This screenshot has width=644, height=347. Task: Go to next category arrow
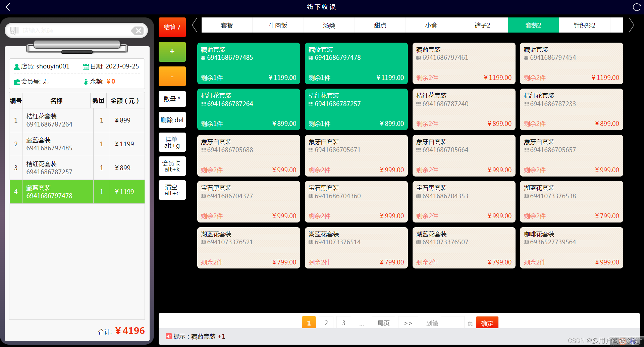(631, 25)
